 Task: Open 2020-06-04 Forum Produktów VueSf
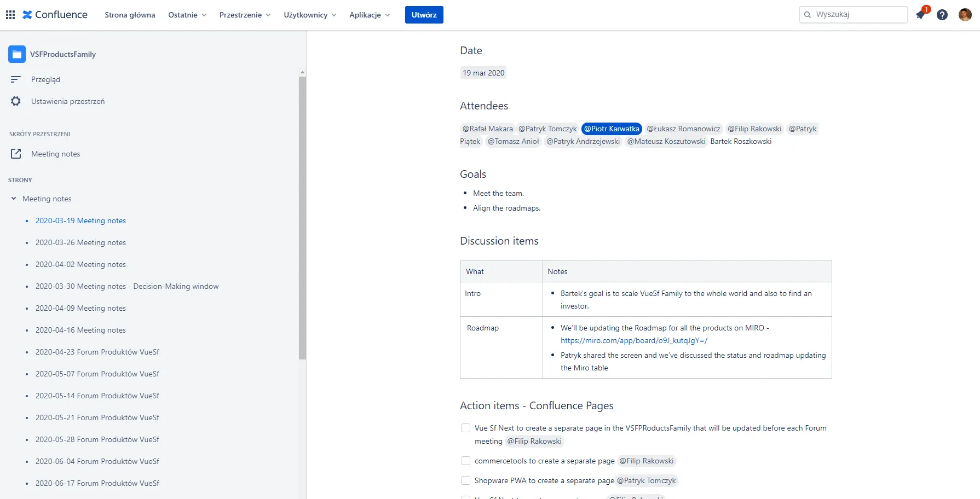click(97, 461)
